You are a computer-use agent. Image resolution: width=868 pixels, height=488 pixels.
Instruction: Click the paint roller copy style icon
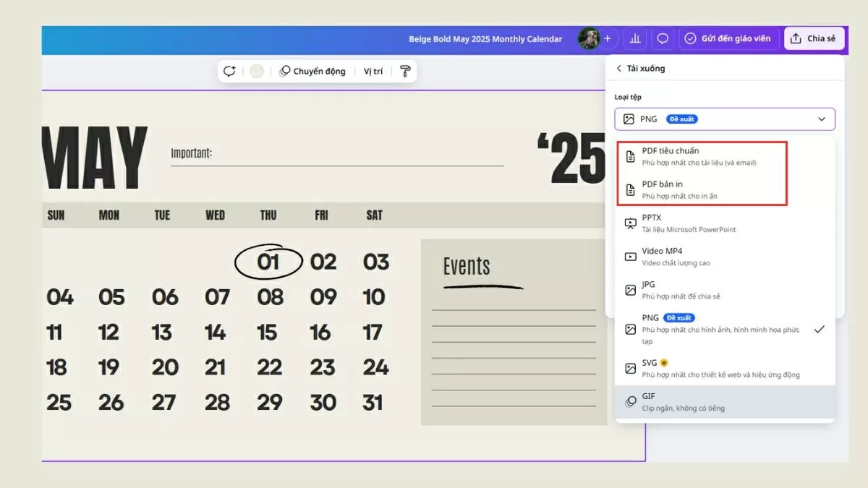click(405, 71)
